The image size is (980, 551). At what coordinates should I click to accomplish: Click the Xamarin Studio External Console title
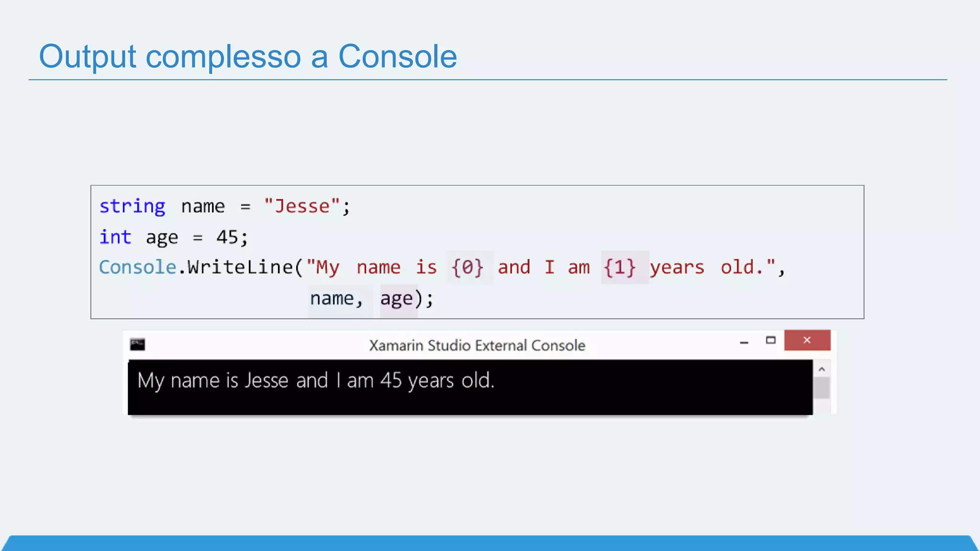pos(477,345)
